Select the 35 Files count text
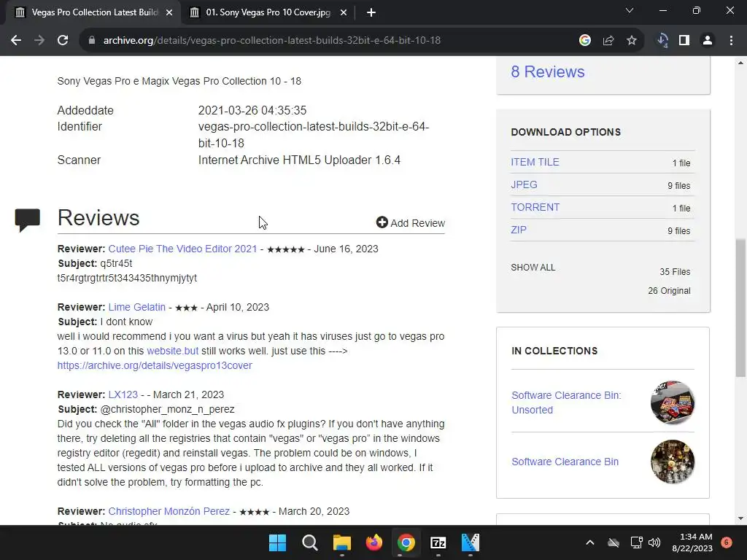Screen dimensions: 747x560 pyautogui.click(x=675, y=272)
